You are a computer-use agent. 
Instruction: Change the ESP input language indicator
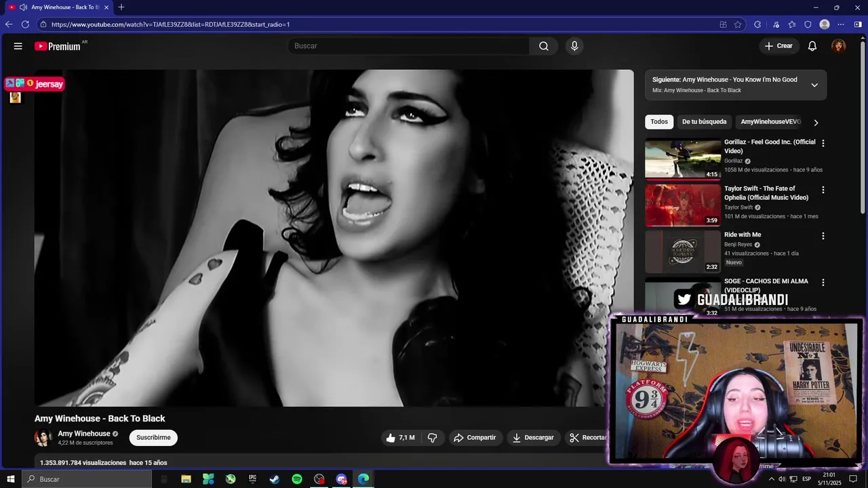click(x=808, y=479)
